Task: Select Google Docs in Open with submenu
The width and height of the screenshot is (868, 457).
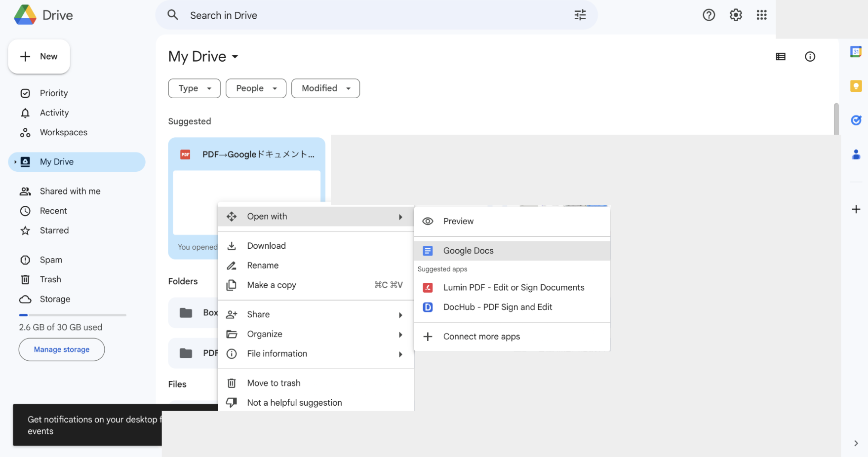Action: [512, 251]
